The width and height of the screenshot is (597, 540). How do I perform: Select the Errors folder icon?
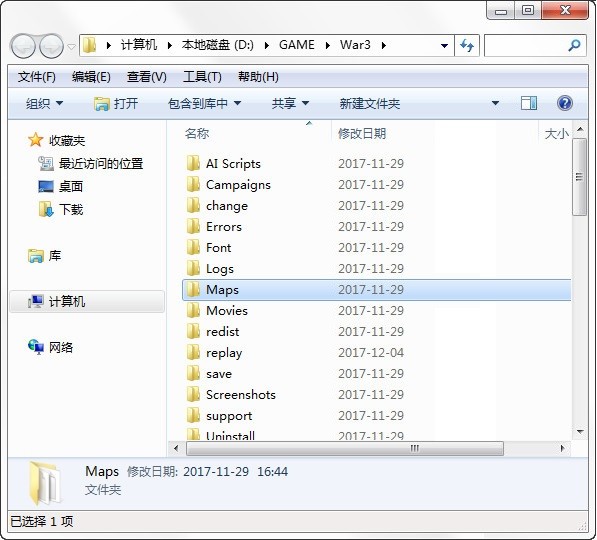193,226
